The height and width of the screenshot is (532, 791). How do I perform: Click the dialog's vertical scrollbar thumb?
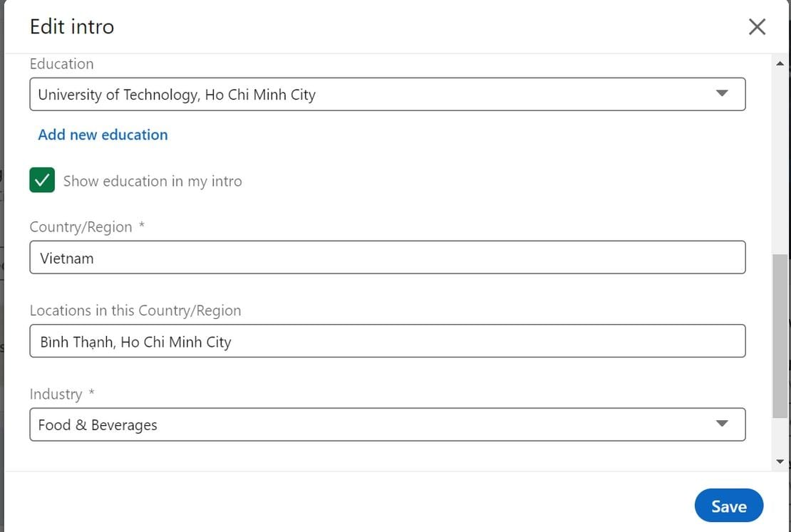[x=780, y=336]
